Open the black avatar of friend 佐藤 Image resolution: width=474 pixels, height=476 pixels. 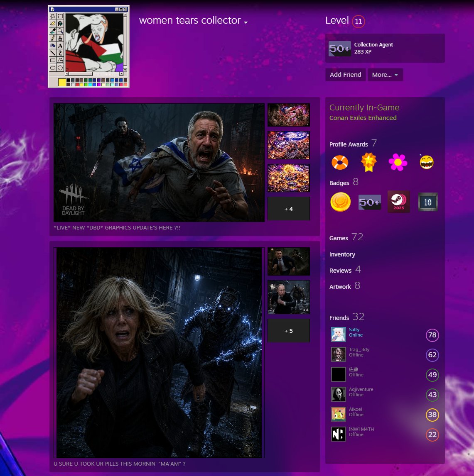339,374
